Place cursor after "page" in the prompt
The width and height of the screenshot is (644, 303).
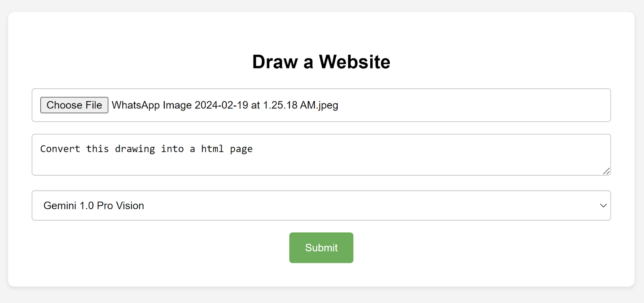tap(253, 149)
